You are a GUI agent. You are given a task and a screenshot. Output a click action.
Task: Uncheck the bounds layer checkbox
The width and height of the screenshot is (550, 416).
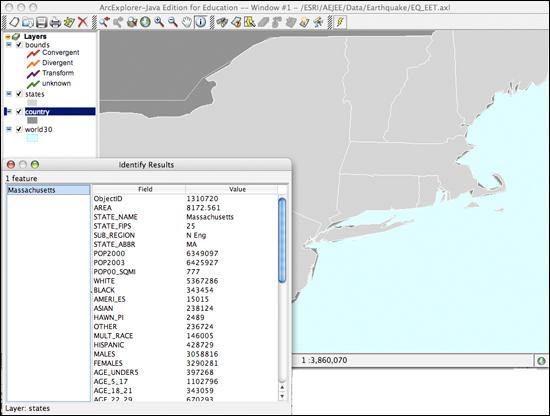click(19, 45)
